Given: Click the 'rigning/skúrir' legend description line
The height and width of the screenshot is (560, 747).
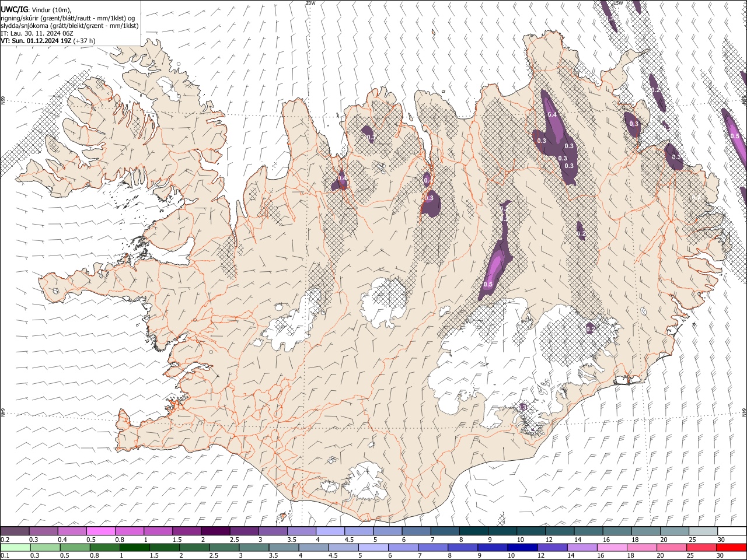Looking at the screenshot, I should 68,17.
